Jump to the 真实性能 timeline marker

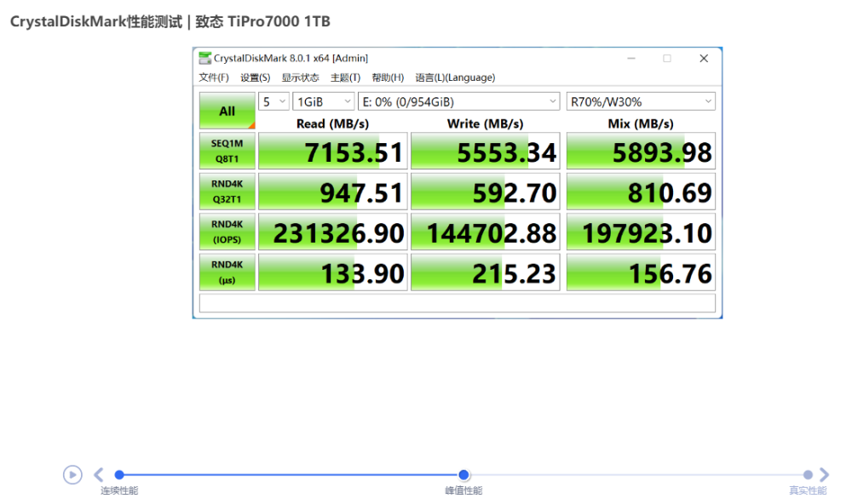(x=808, y=475)
